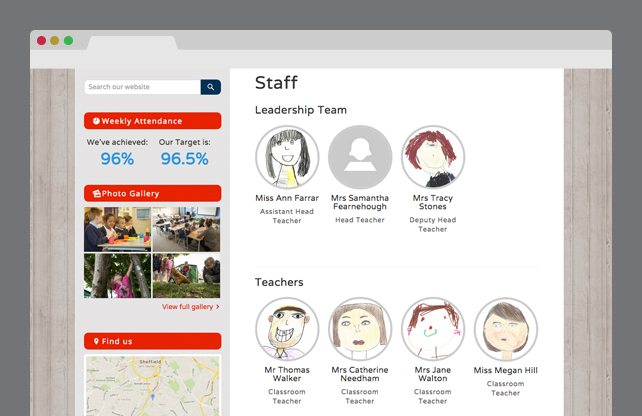Click Miss Megan Hill's portrait
The height and width of the screenshot is (416, 642).
[x=506, y=329]
